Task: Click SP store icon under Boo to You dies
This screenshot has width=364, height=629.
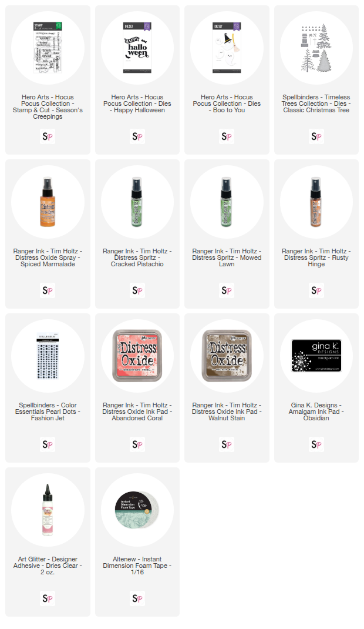Action: click(227, 136)
